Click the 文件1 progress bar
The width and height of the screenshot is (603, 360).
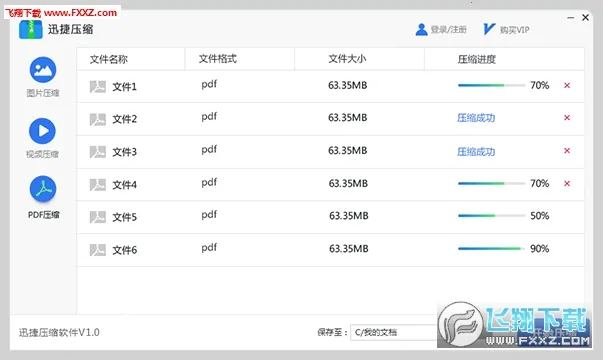point(491,85)
